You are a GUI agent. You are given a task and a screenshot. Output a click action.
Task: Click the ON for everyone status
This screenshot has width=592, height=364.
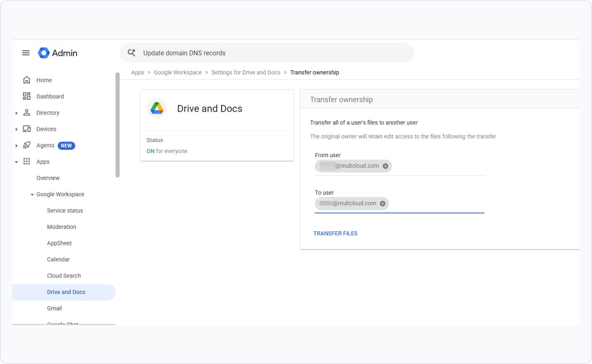pos(167,151)
